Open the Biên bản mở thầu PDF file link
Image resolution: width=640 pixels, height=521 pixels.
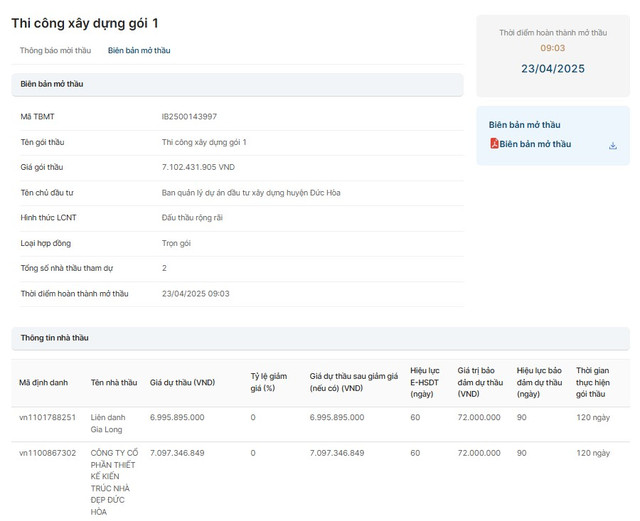pos(535,144)
